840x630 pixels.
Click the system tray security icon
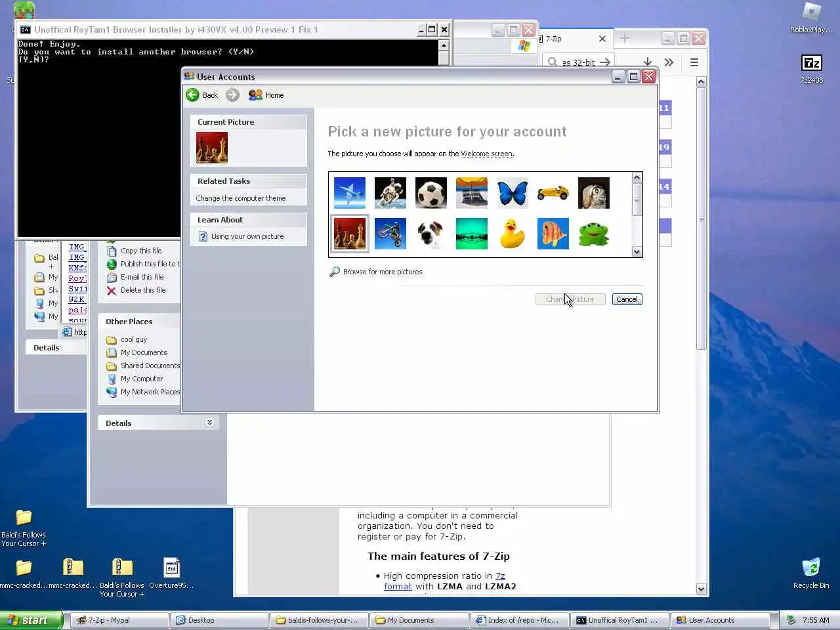tap(791, 620)
